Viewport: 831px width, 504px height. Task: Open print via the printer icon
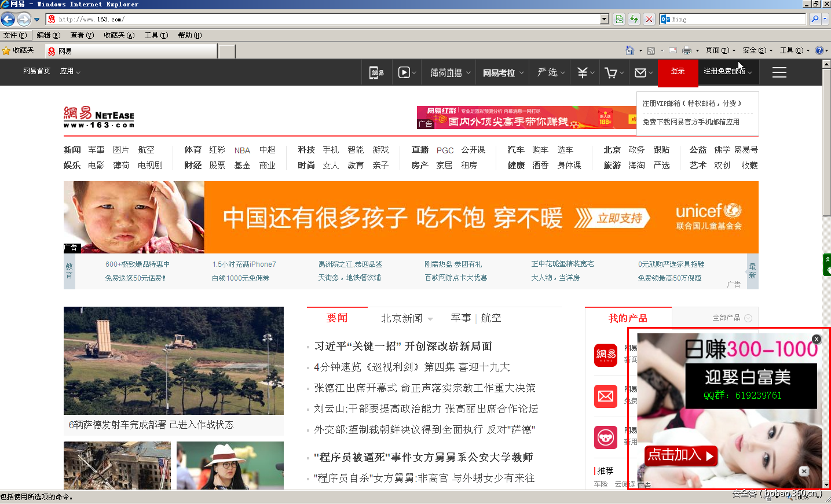(688, 50)
